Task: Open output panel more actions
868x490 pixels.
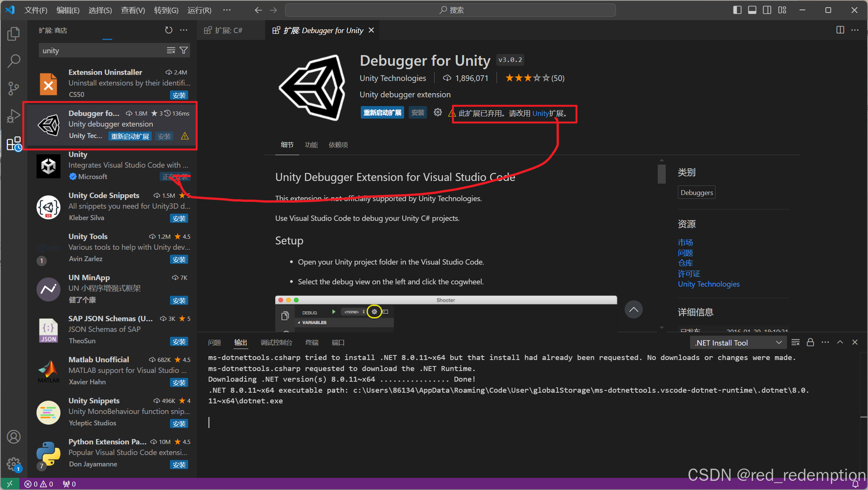Action: click(825, 343)
